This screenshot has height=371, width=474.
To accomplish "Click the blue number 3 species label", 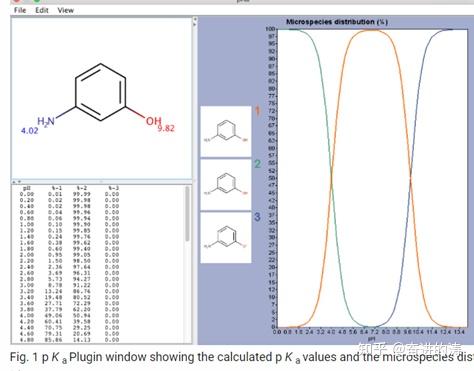I will tap(257, 217).
